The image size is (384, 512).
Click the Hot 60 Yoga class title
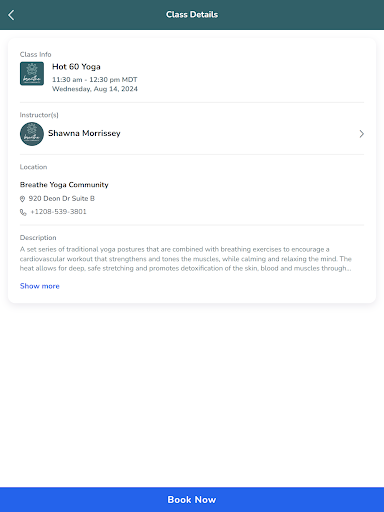[x=76, y=67]
